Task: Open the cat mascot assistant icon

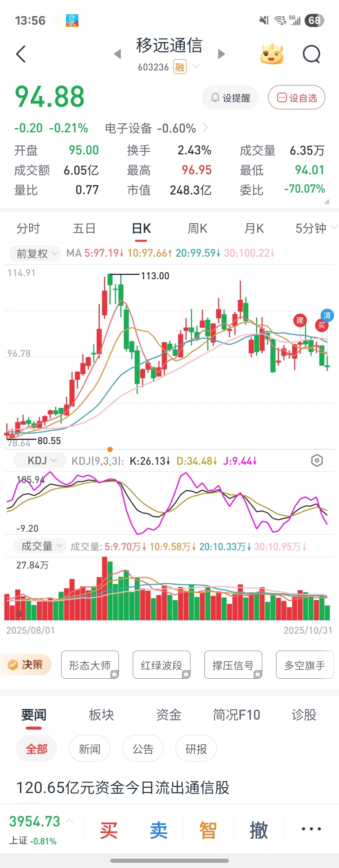Action: click(272, 54)
